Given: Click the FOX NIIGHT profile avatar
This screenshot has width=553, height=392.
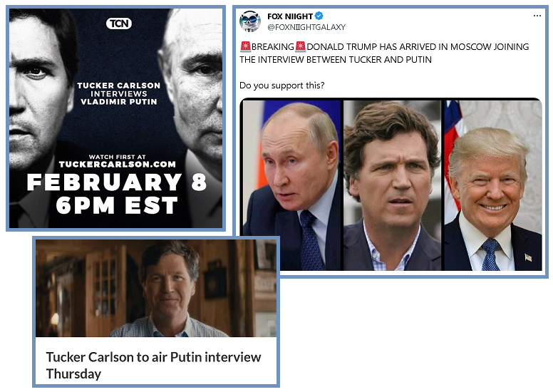Looking at the screenshot, I should click(249, 21).
